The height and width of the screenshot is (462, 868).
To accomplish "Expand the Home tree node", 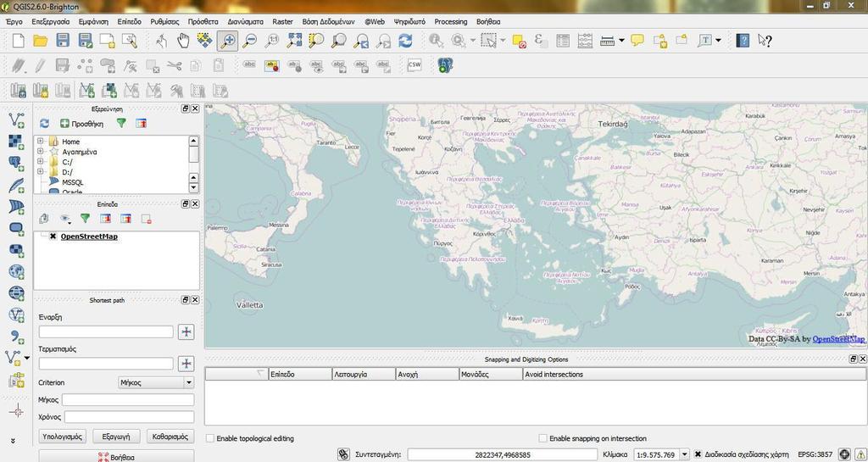I will click(x=41, y=141).
